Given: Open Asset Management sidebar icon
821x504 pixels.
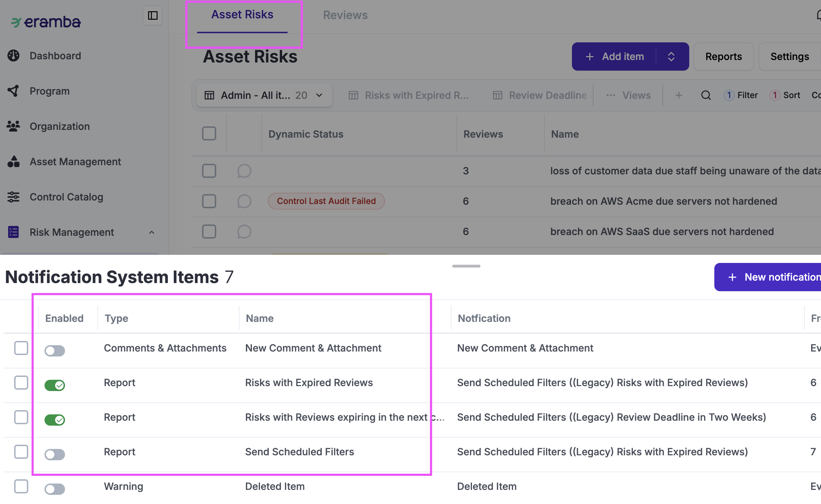Looking at the screenshot, I should 13,162.
